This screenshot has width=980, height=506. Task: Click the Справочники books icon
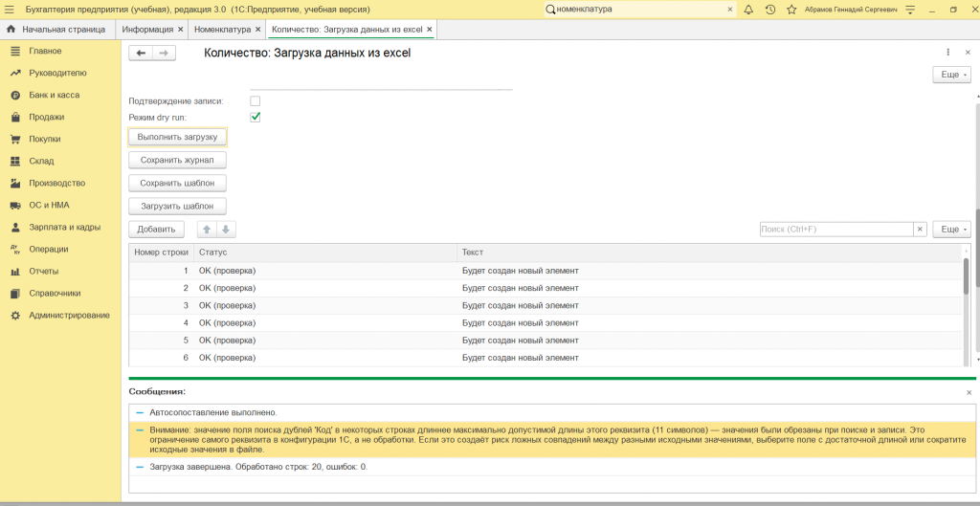point(15,293)
